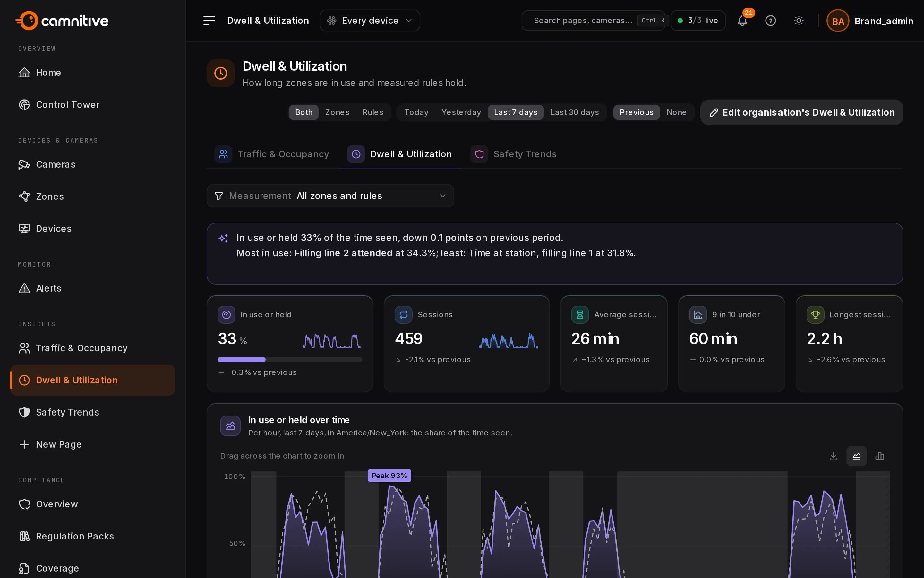Open the notifications bell

(742, 21)
